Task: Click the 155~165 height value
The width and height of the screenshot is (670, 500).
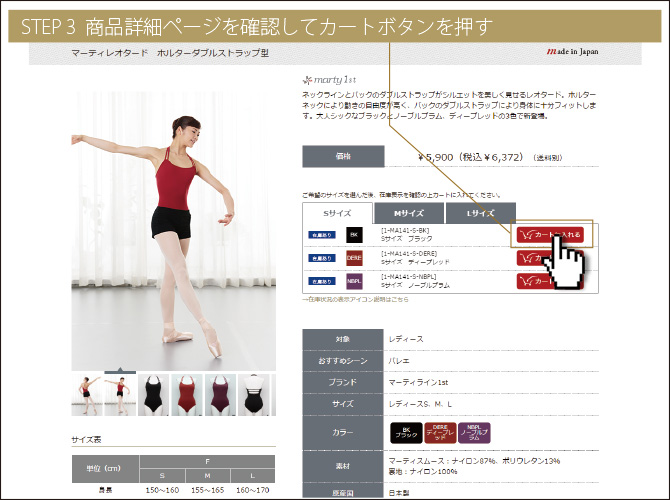Action: pos(208,490)
